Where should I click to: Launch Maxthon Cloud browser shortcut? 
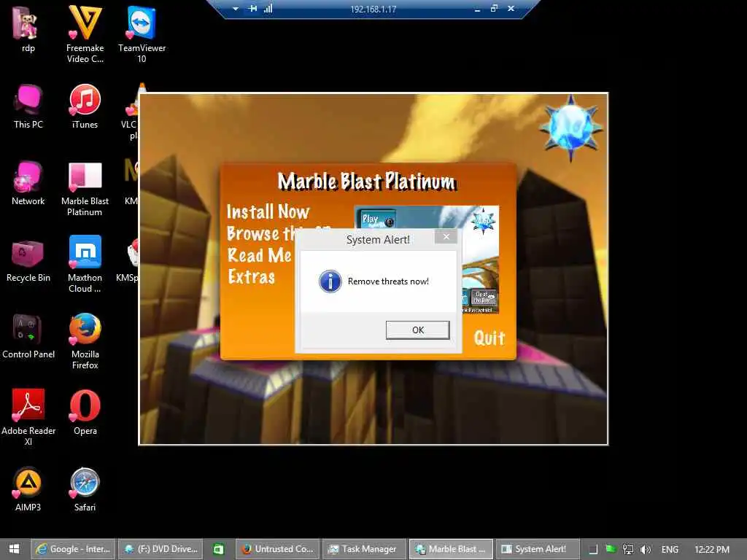click(x=85, y=265)
